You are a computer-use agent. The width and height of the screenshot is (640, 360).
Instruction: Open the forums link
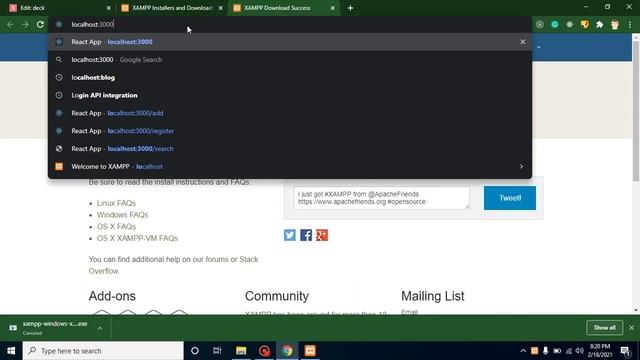pyautogui.click(x=217, y=259)
